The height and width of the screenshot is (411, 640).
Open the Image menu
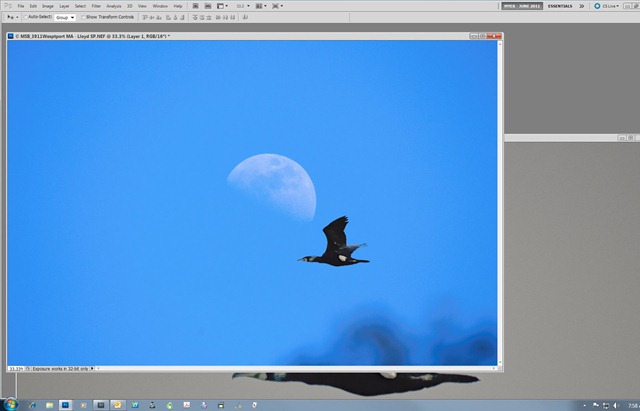point(48,6)
